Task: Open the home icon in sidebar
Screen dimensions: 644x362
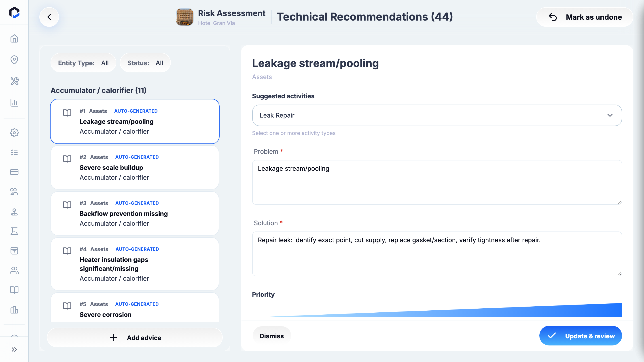Action: 14,38
